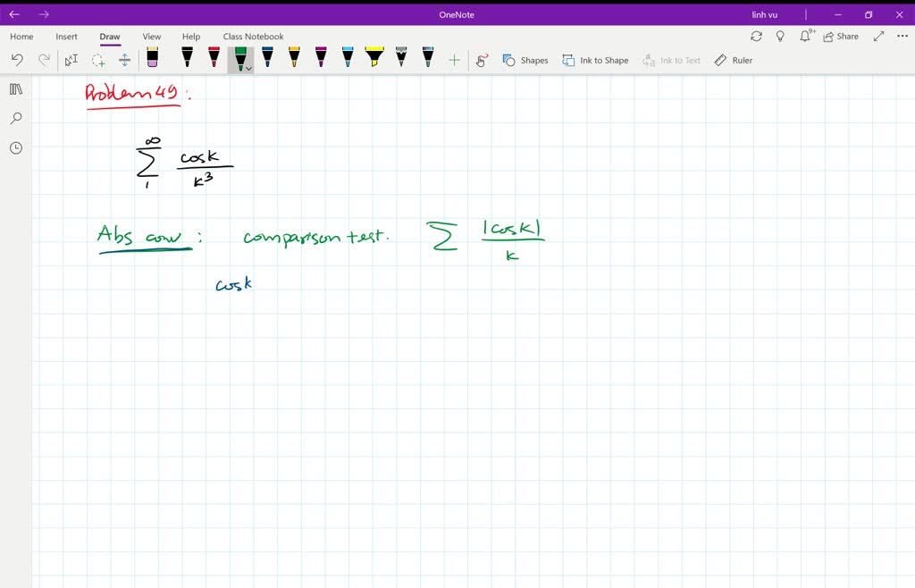This screenshot has height=588, width=915.
Task: Select the black pen
Action: 186,58
